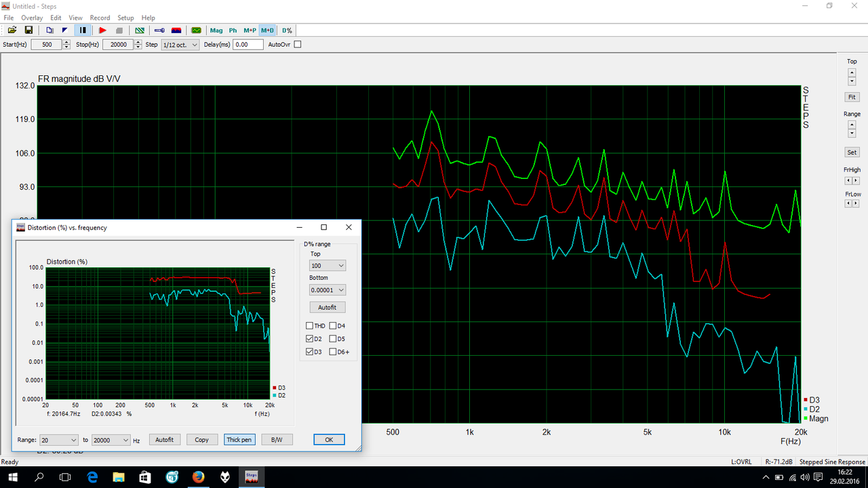Switch to phase view Ph button

coord(233,30)
